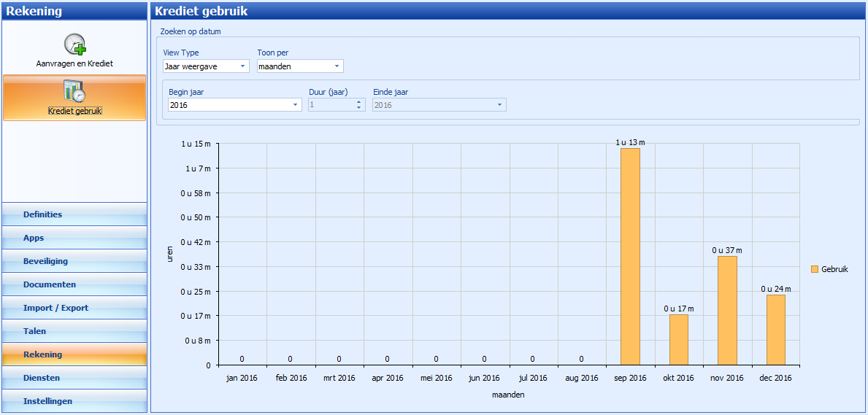
Task: Select the Krediet gebruik chart icon
Action: (x=74, y=91)
